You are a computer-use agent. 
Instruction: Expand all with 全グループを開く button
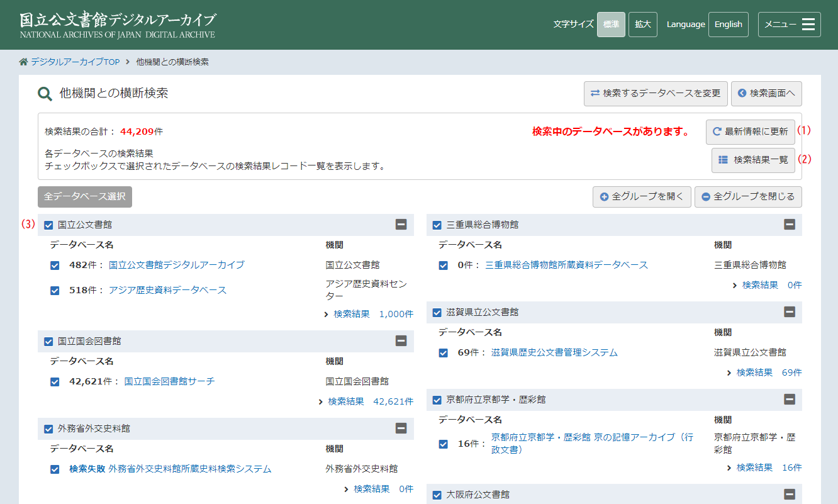[642, 196]
